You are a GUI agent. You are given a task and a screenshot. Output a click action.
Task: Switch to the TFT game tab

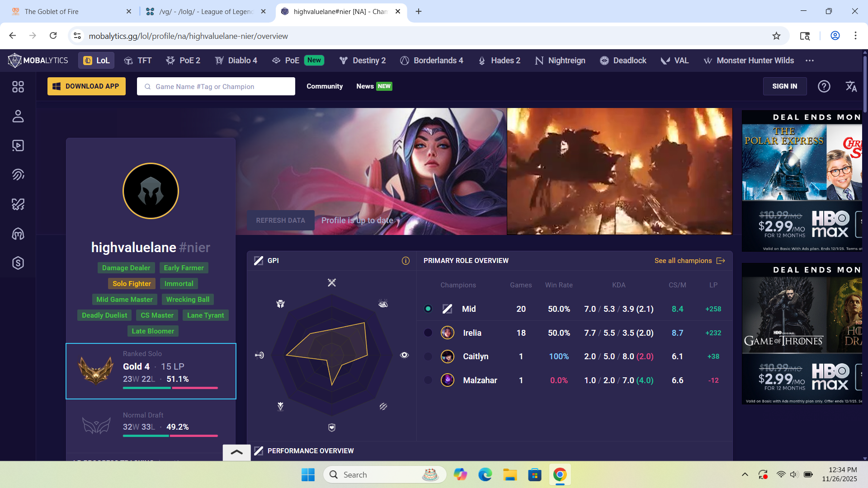pos(138,61)
